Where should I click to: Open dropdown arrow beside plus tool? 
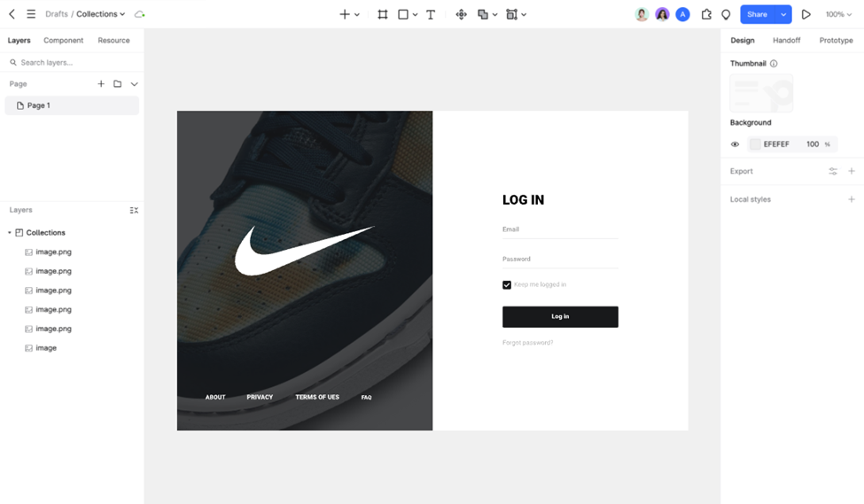click(x=357, y=15)
